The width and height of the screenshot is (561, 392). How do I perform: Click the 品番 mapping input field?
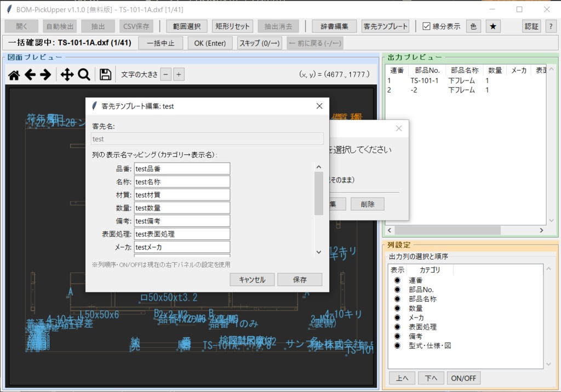click(x=182, y=169)
